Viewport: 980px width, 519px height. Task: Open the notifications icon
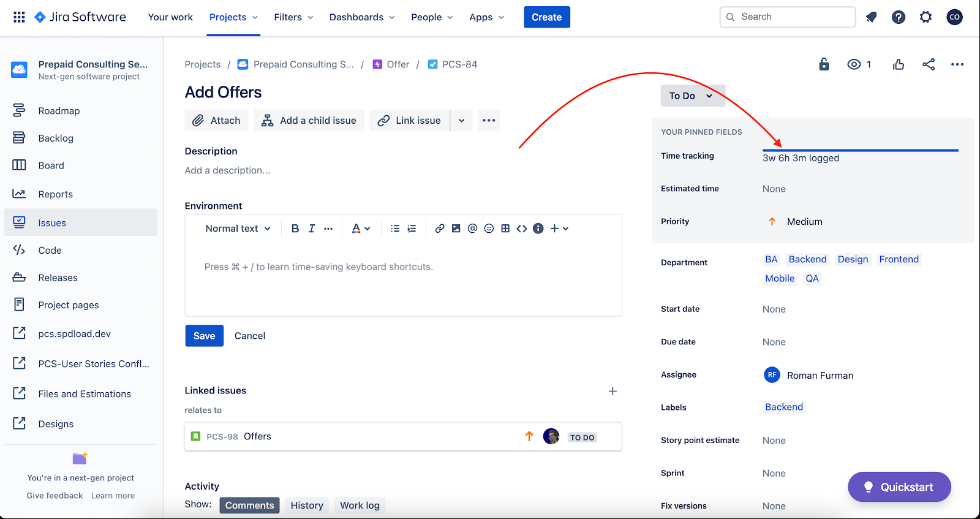(x=871, y=17)
